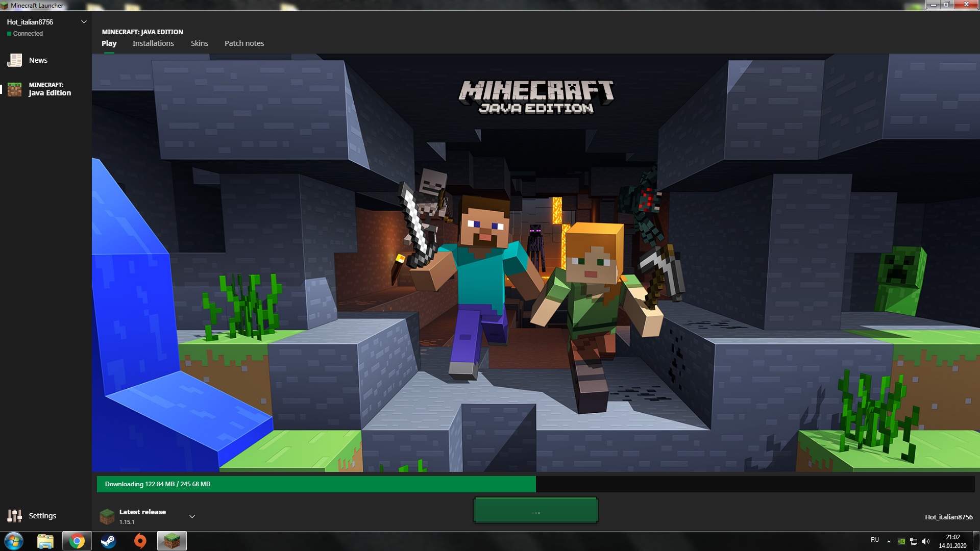
Task: Click the volume speaker tray icon
Action: click(926, 541)
